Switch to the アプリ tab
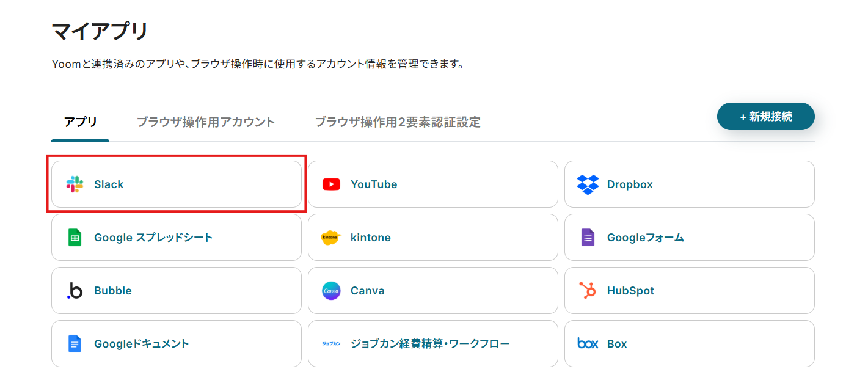Viewport: 868px width, 372px height. click(81, 122)
